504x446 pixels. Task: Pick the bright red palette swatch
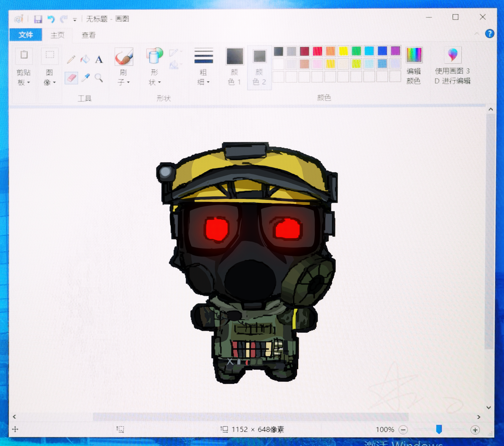pyautogui.click(x=317, y=51)
